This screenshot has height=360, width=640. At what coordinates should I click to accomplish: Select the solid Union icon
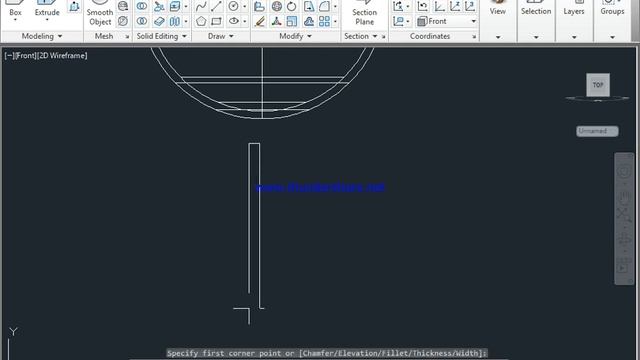[142, 6]
